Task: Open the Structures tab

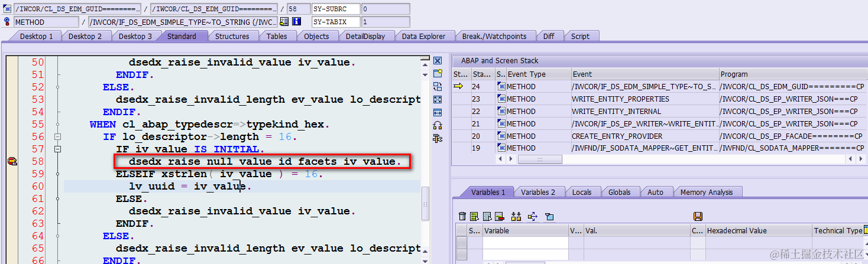Action: (x=232, y=36)
